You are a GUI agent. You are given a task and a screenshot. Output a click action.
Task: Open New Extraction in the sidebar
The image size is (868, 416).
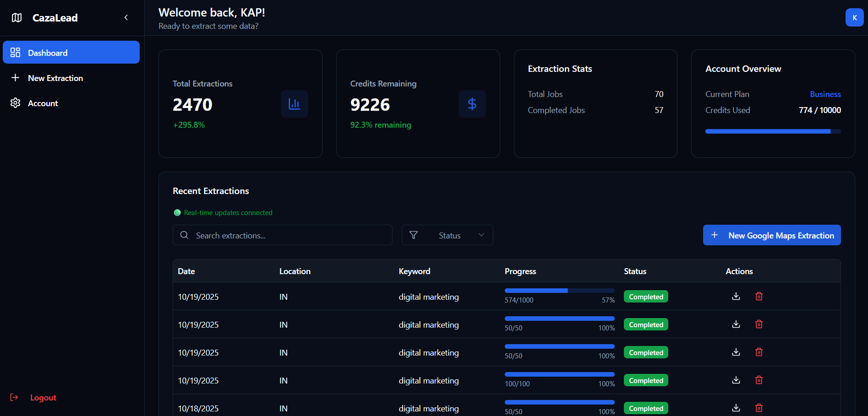[x=55, y=78]
